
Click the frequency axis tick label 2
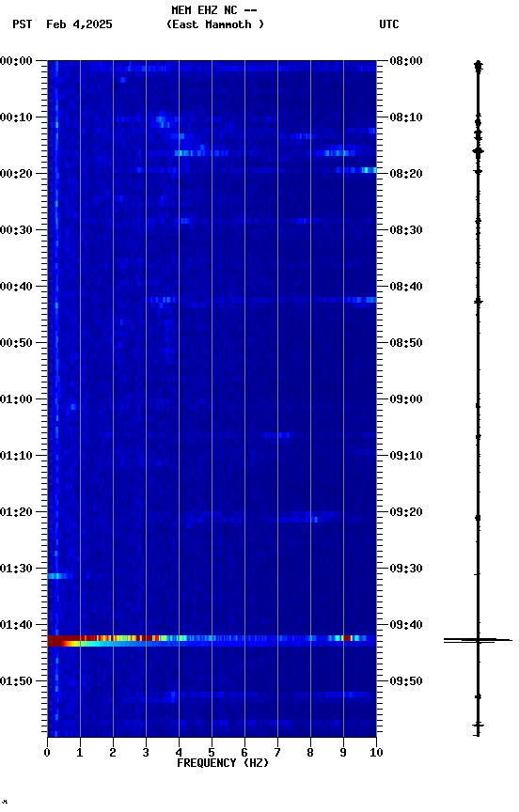[x=113, y=753]
